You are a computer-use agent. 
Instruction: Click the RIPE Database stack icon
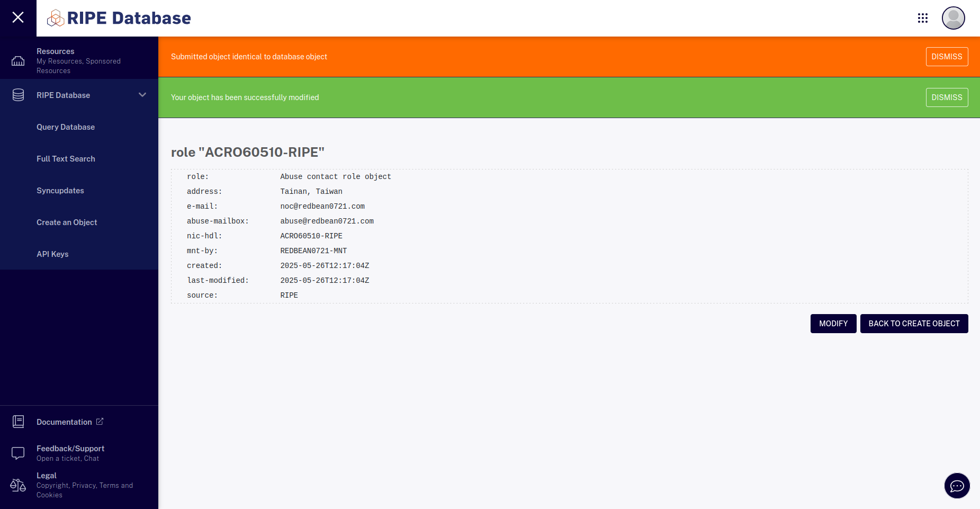(x=18, y=95)
